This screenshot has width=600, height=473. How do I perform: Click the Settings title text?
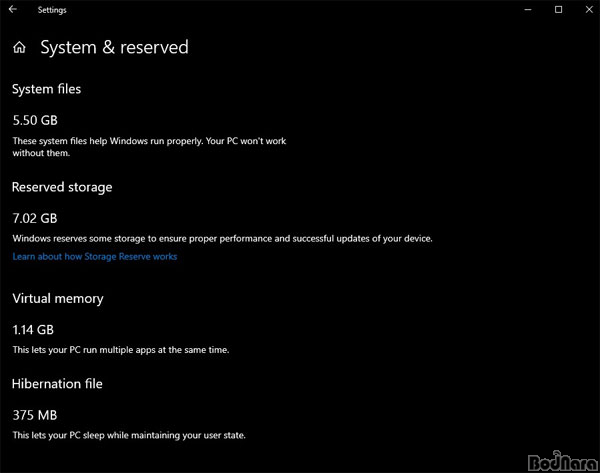(52, 10)
